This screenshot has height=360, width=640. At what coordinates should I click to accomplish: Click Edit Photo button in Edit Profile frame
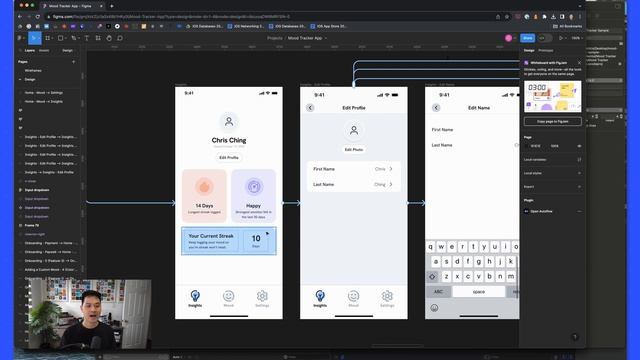(354, 150)
